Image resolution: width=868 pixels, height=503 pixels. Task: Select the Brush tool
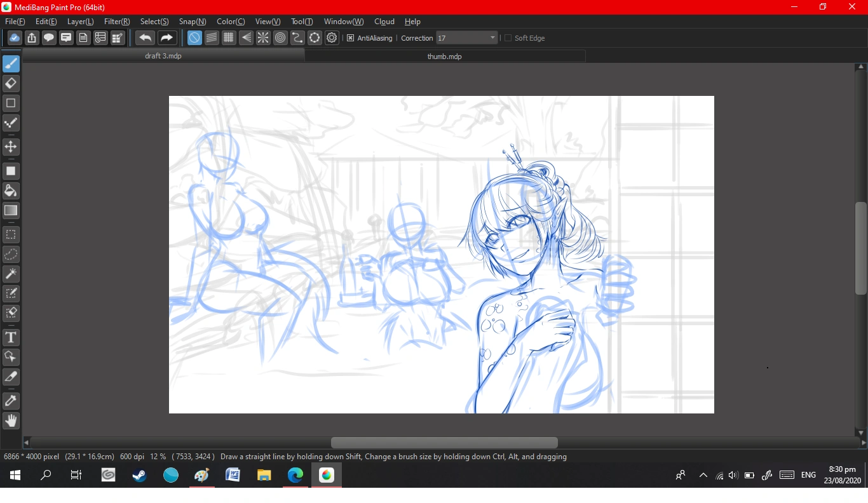(x=11, y=64)
